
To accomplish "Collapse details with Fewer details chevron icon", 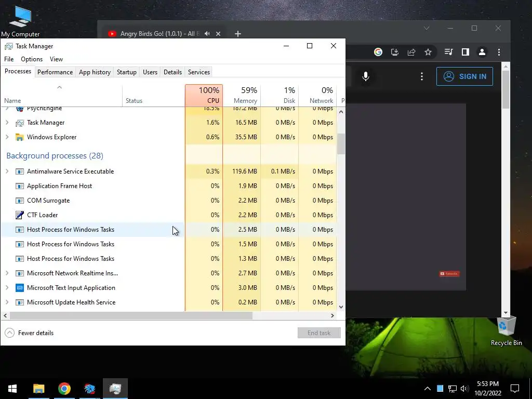I will 9,333.
